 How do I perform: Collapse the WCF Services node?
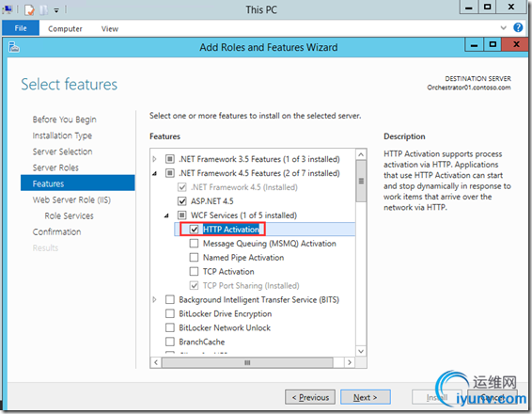point(166,215)
